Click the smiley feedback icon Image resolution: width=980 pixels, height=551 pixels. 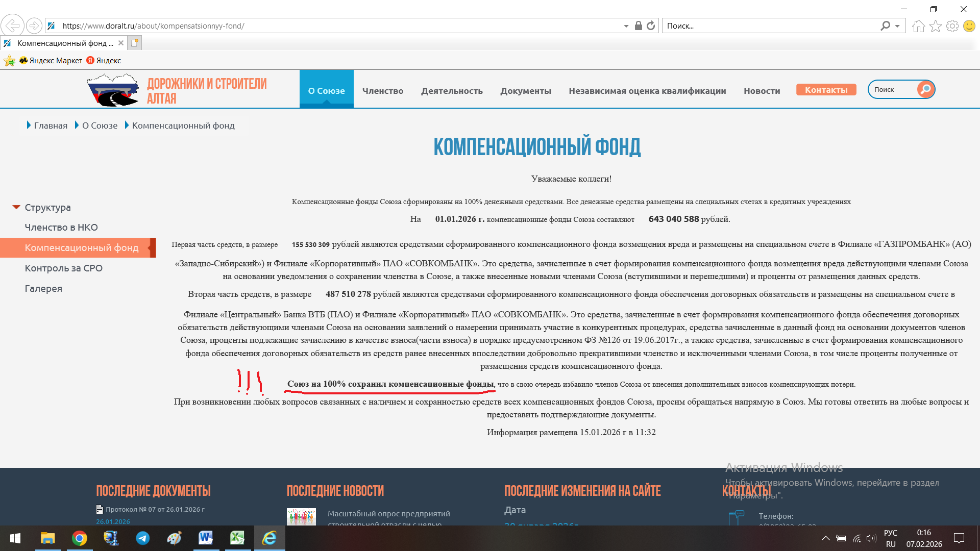(969, 26)
